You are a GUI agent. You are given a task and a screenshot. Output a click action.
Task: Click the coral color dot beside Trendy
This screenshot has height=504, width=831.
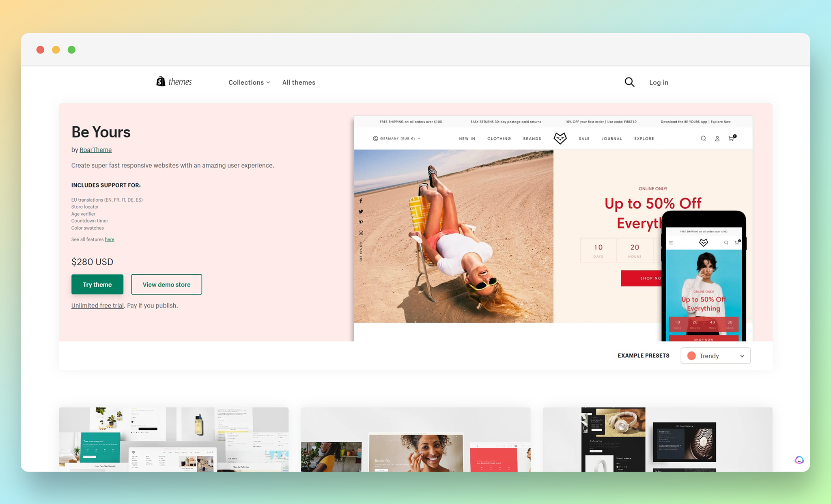[x=691, y=355]
